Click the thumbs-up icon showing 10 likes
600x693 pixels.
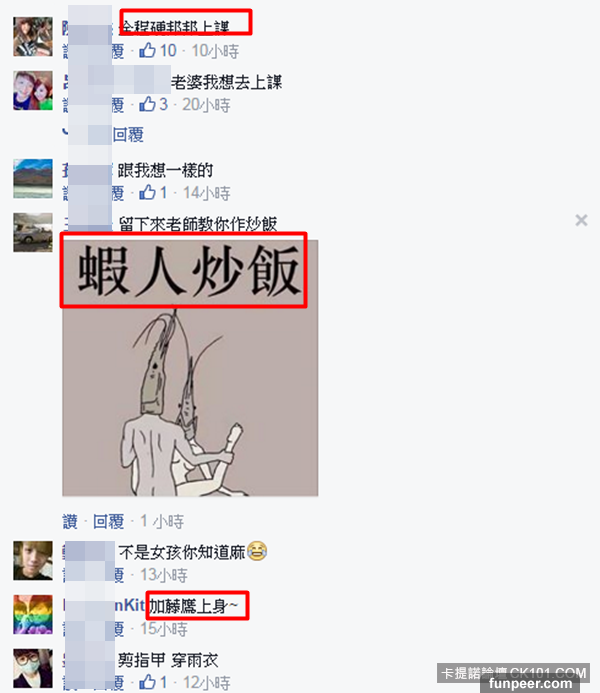point(148,50)
